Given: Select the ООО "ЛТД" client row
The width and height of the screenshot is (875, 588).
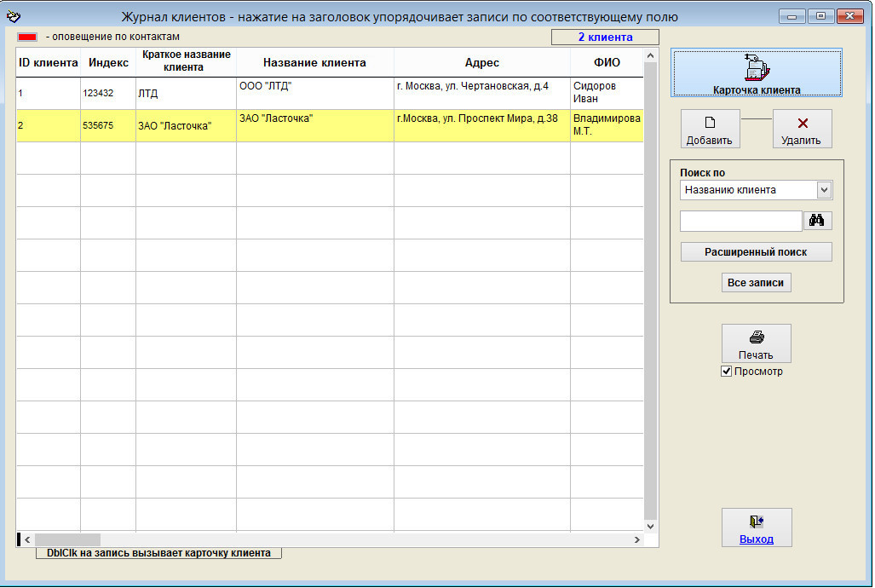Looking at the screenshot, I should coord(314,93).
